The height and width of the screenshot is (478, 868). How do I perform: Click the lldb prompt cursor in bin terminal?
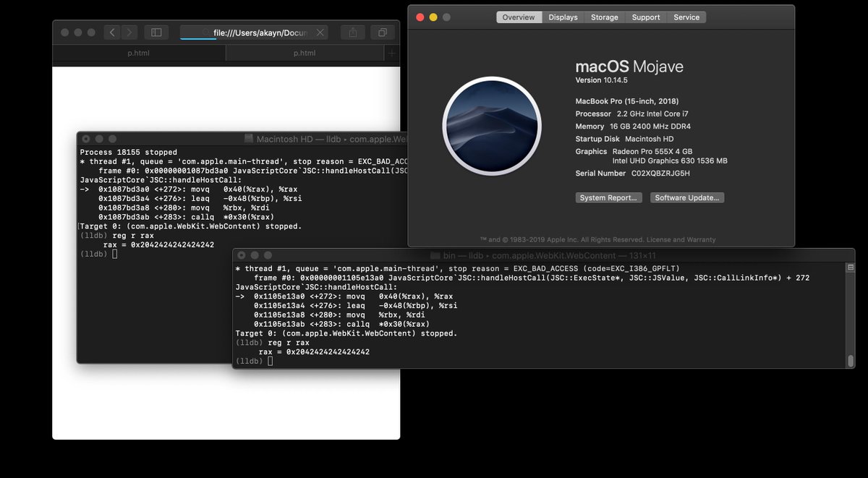(x=271, y=361)
